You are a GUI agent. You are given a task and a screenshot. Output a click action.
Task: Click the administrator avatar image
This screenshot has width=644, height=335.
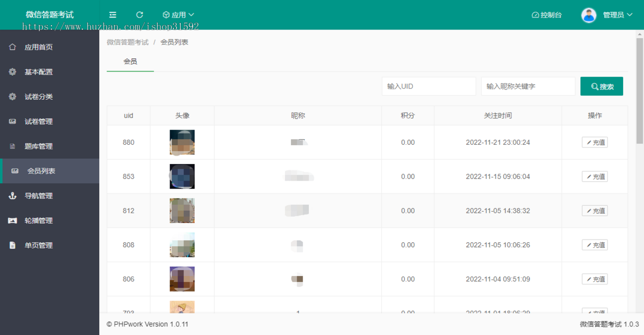click(589, 15)
